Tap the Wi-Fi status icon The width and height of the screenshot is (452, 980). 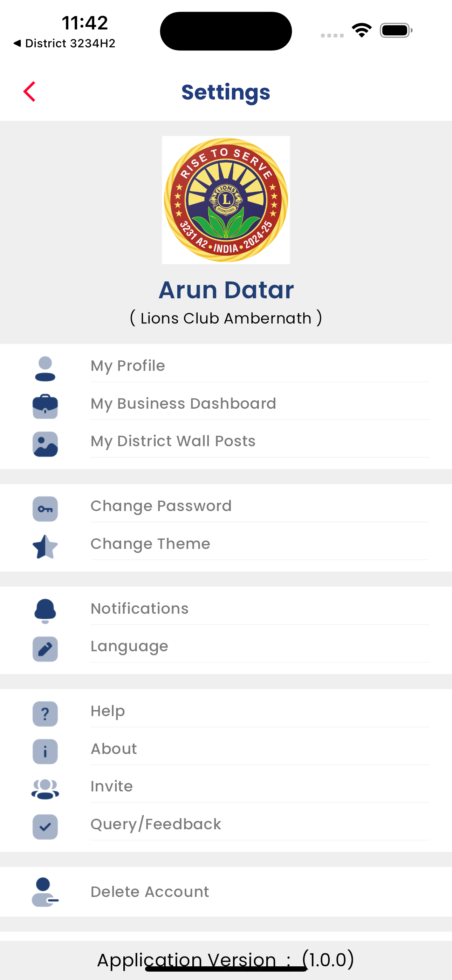pos(362,30)
